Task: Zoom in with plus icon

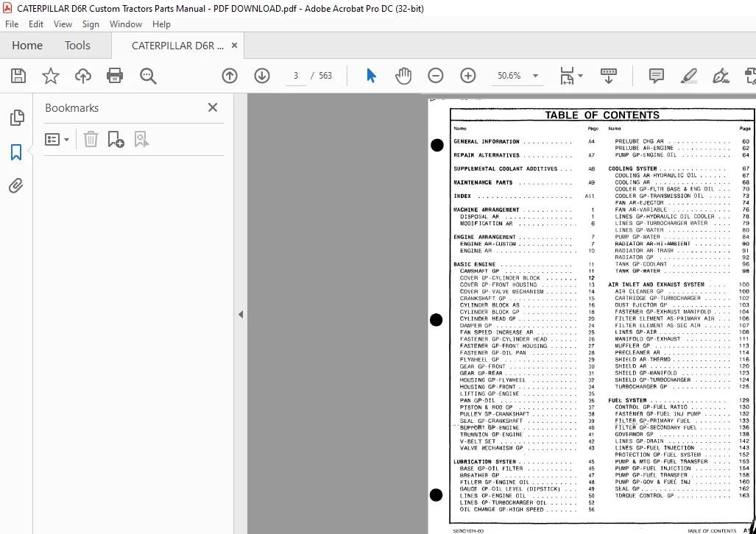Action: pos(467,76)
